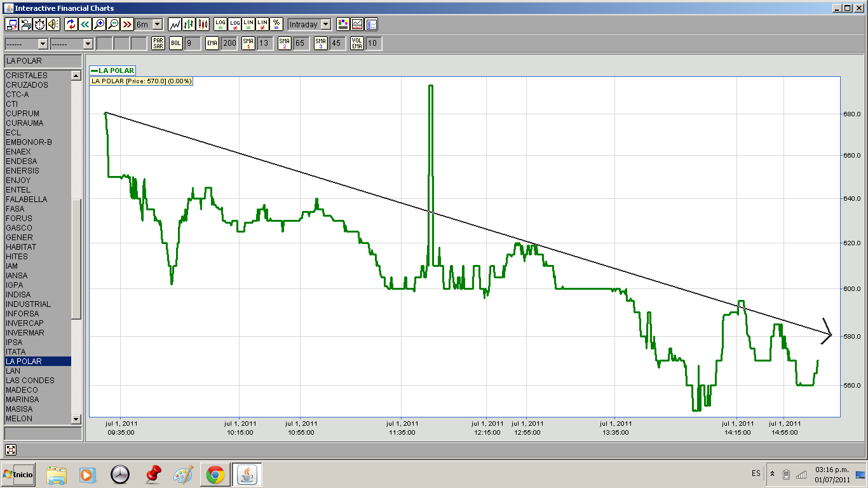The width and height of the screenshot is (868, 488).
Task: Select ENERSIS in the stock list
Action: [37, 171]
